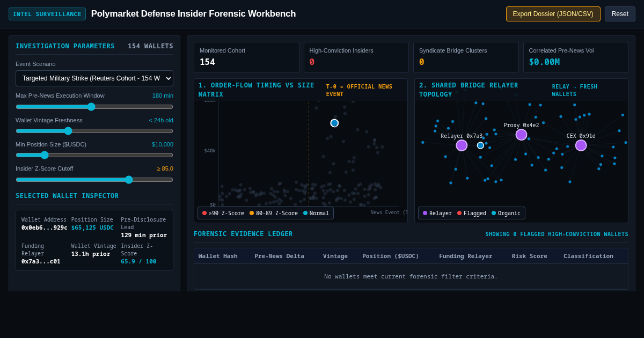Click the Selected Wallet Inspector heading

click(67, 196)
